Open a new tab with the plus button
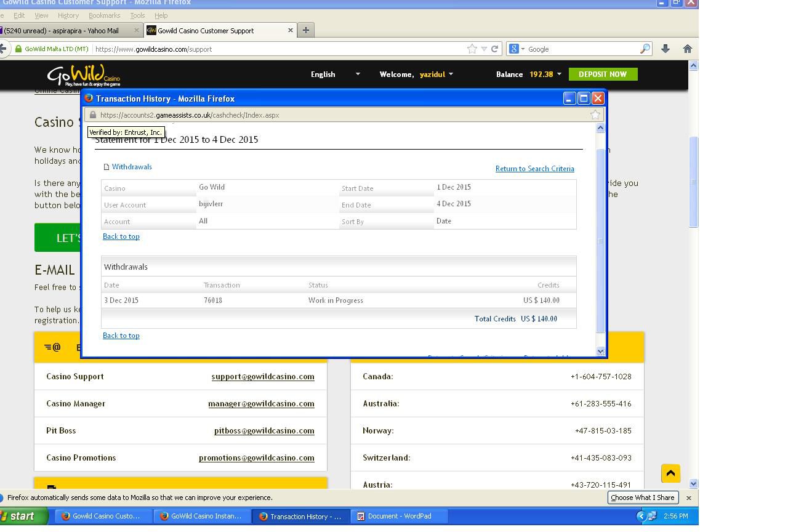The width and height of the screenshot is (788, 532). 305,30
